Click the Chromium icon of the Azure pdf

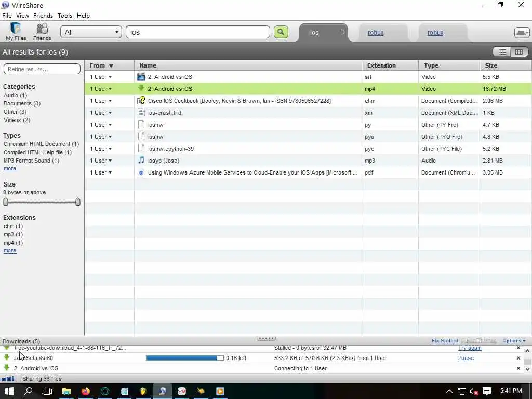tap(141, 172)
